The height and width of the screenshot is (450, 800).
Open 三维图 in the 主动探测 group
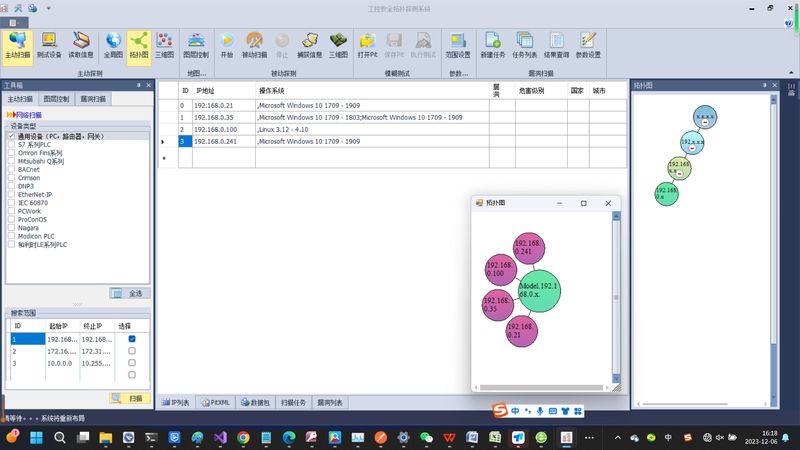coord(164,46)
